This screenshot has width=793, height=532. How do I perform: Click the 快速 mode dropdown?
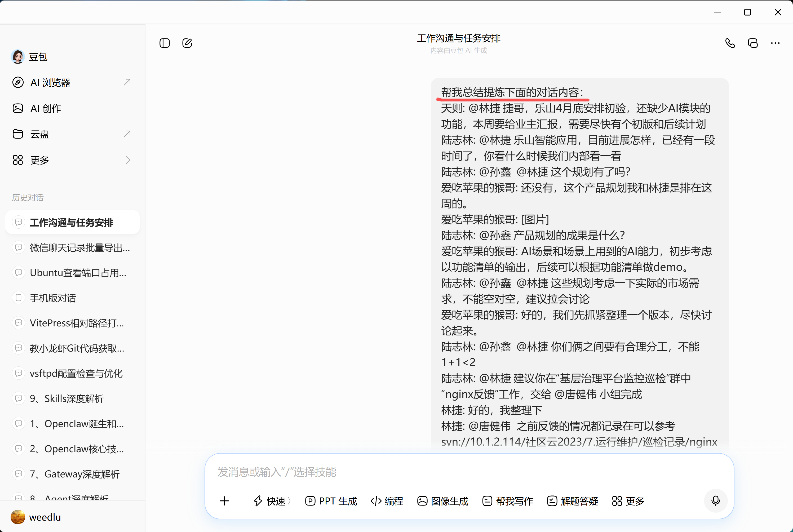coord(272,501)
